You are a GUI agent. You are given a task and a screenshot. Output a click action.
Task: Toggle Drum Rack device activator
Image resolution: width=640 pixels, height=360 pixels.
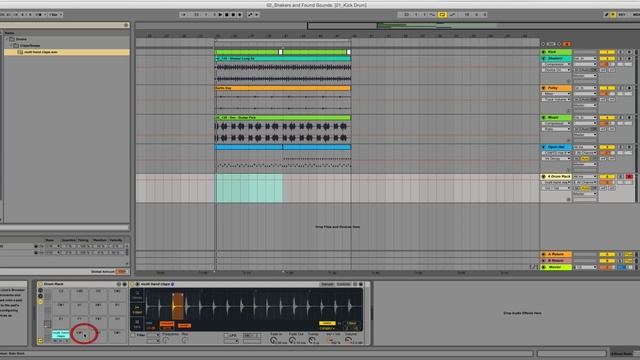click(40, 284)
